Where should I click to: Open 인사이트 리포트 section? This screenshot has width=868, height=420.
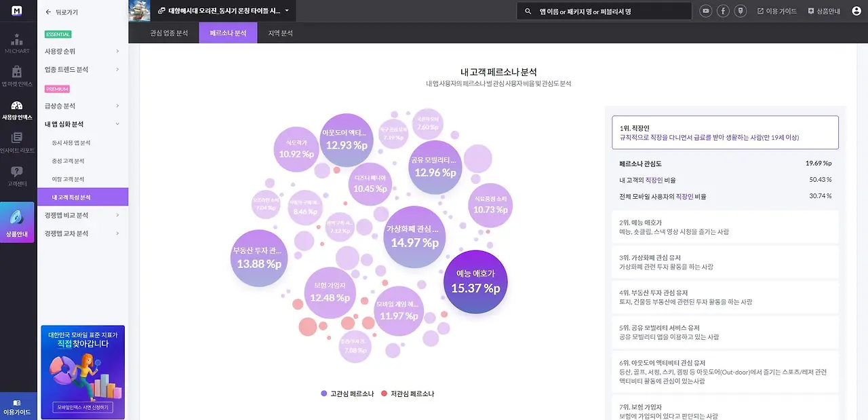click(x=18, y=142)
